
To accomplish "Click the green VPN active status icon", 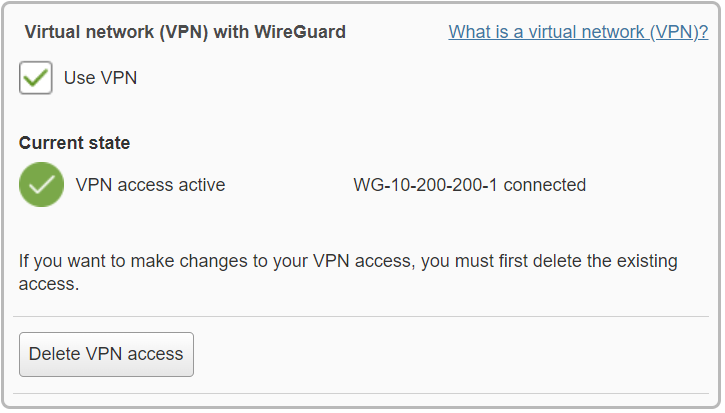I will 42,185.
